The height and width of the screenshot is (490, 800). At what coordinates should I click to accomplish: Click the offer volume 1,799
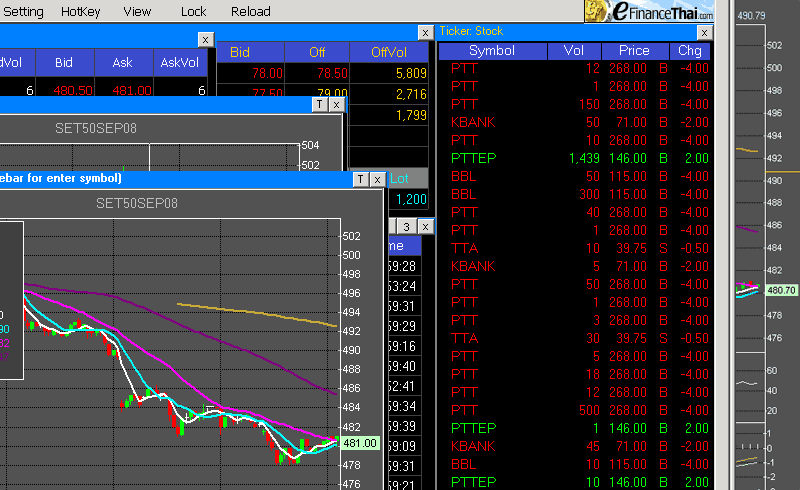(411, 115)
